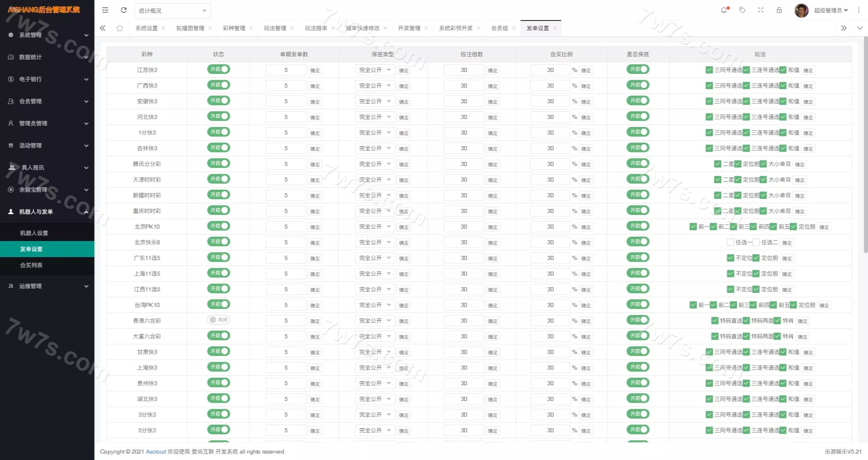The height and width of the screenshot is (460, 868).
Task: Close the 发单设置 tab
Action: (555, 28)
